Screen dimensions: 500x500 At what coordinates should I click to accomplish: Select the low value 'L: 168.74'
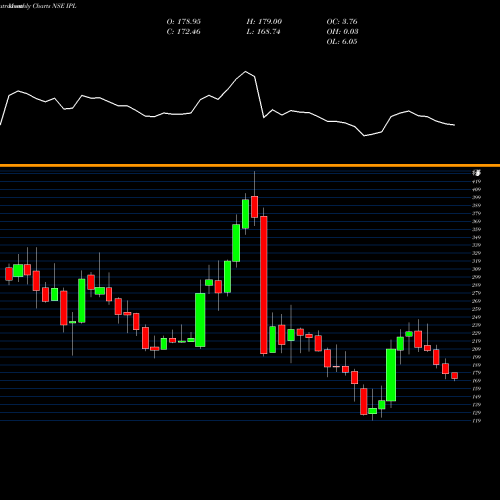tap(263, 32)
